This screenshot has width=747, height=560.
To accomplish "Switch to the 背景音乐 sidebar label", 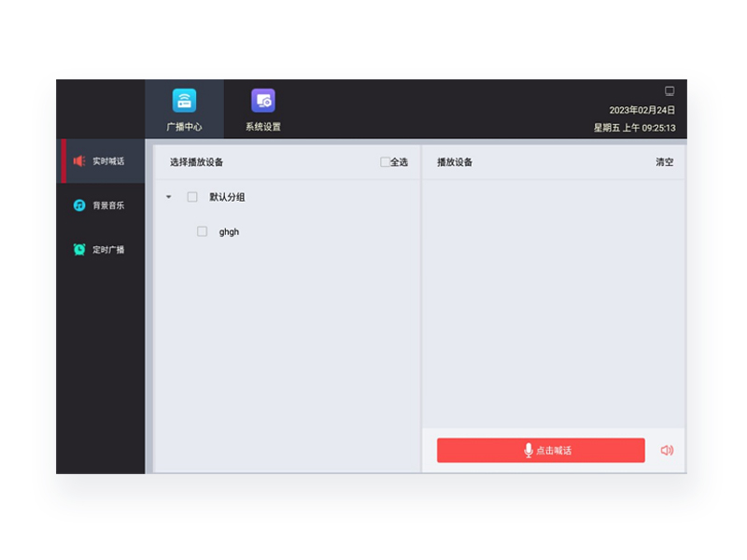I will click(108, 205).
